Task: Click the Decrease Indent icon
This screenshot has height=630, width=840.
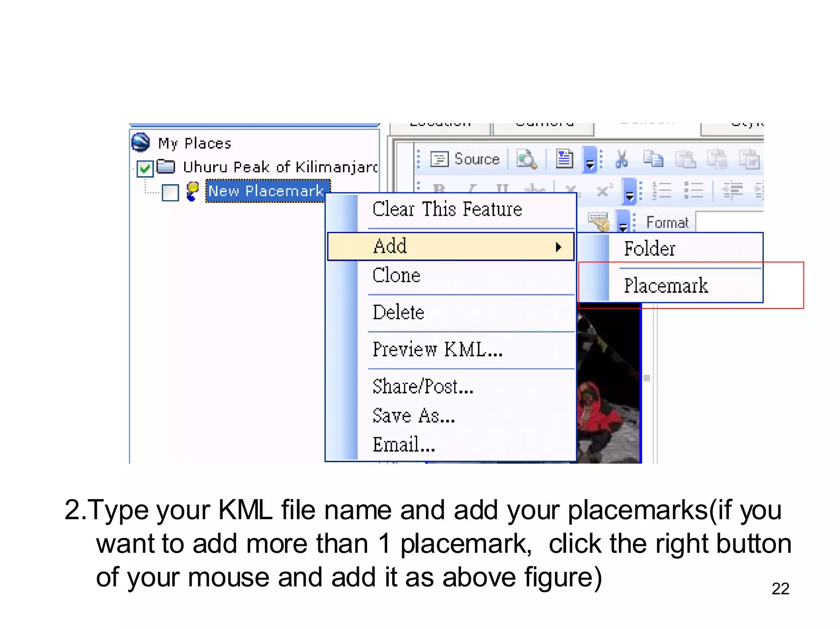Action: coord(732,190)
